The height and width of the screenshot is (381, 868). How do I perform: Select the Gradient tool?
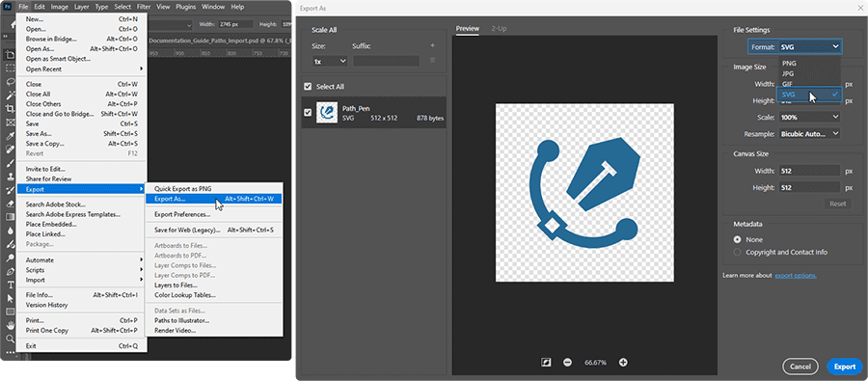(10, 218)
